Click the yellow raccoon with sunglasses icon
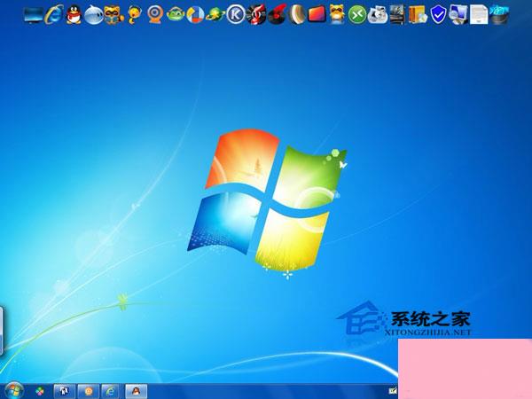 coord(337,15)
